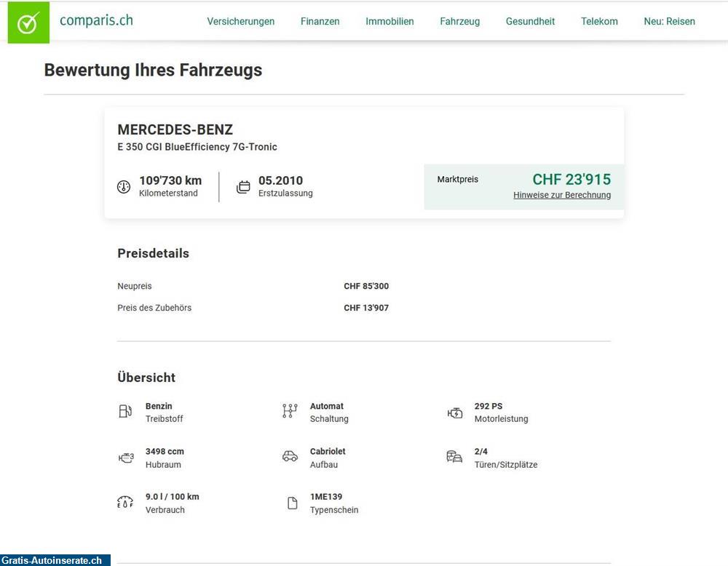
Task: Click the E 350 CGI BlueEfficiency 7G-Tronic text
Action: click(197, 147)
